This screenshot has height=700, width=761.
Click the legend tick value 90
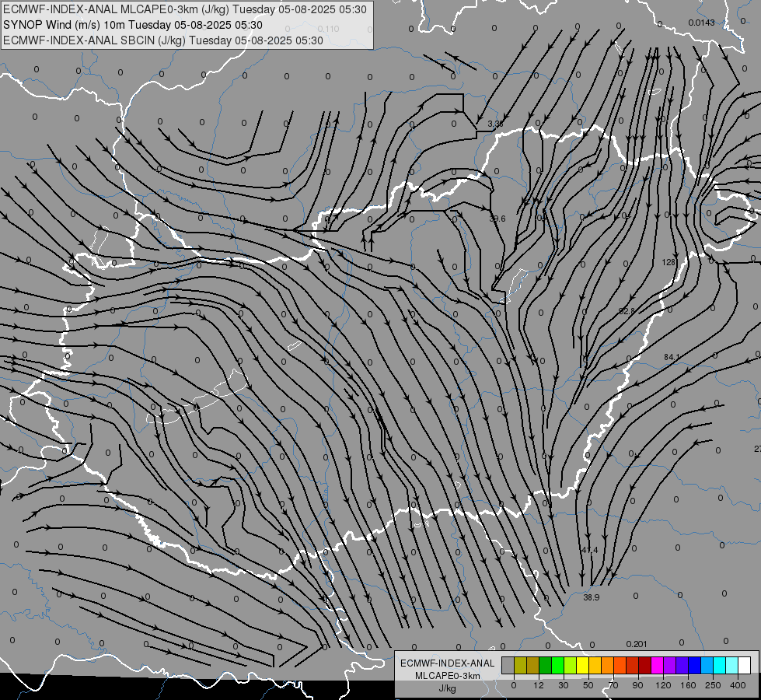click(637, 685)
